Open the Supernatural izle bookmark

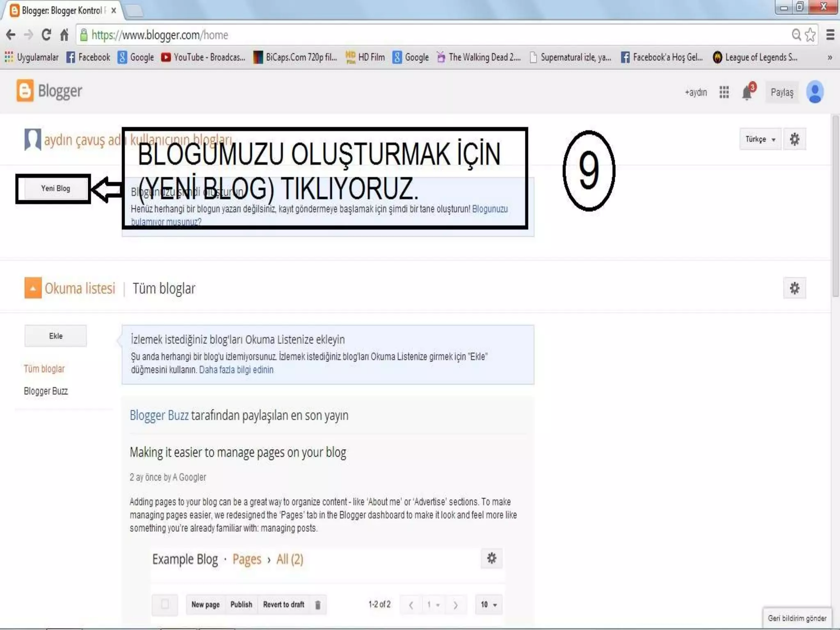(570, 57)
